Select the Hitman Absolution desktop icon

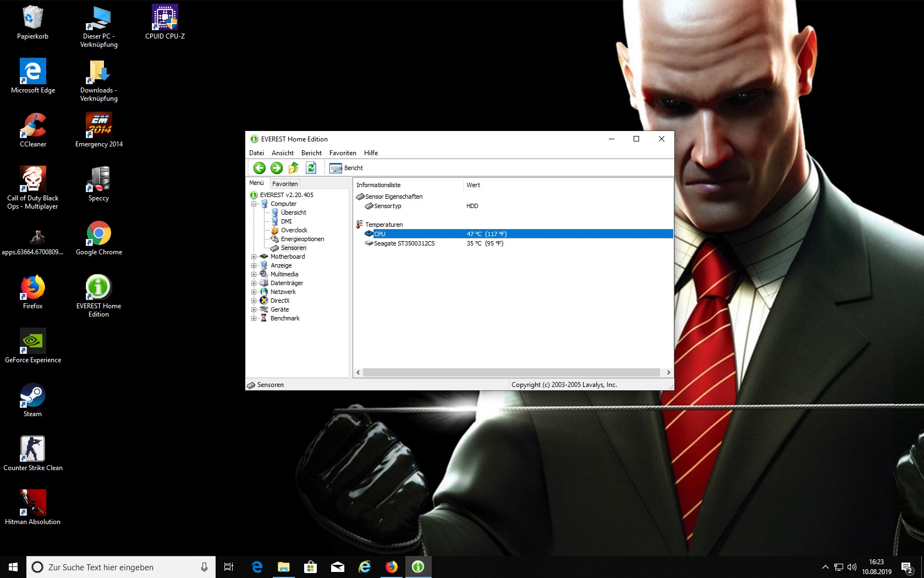[33, 508]
